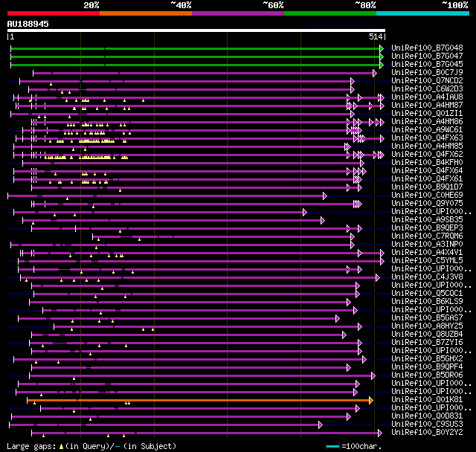
Task: Open hit UniRef100_B7G047
Action: (x=427, y=56)
